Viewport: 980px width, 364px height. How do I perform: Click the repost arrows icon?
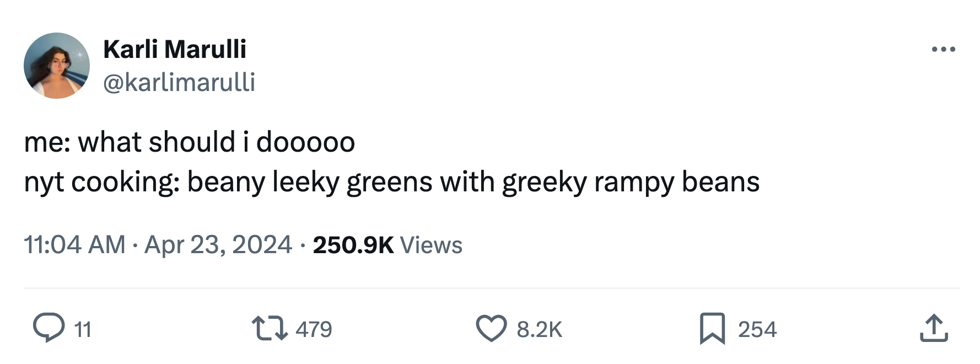point(270,328)
